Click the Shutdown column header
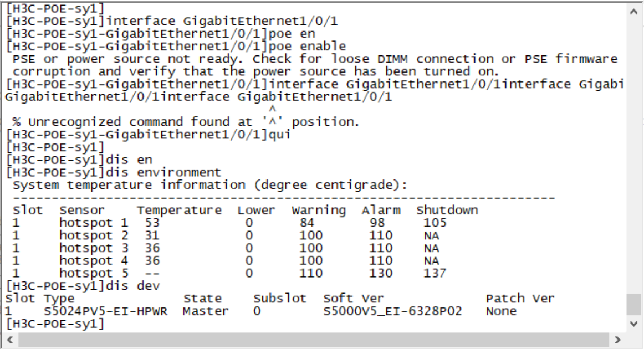644x349 pixels. [x=447, y=211]
